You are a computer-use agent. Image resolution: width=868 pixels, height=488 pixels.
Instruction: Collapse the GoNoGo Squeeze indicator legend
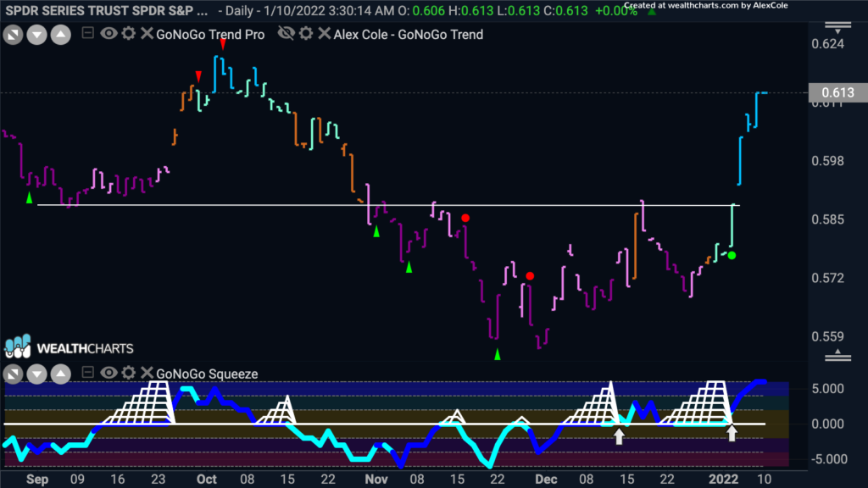click(87, 373)
